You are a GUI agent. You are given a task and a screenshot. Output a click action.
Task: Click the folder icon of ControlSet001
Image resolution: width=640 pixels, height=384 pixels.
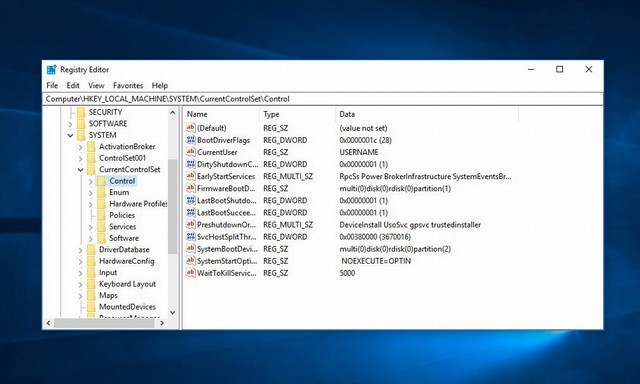pos(91,158)
